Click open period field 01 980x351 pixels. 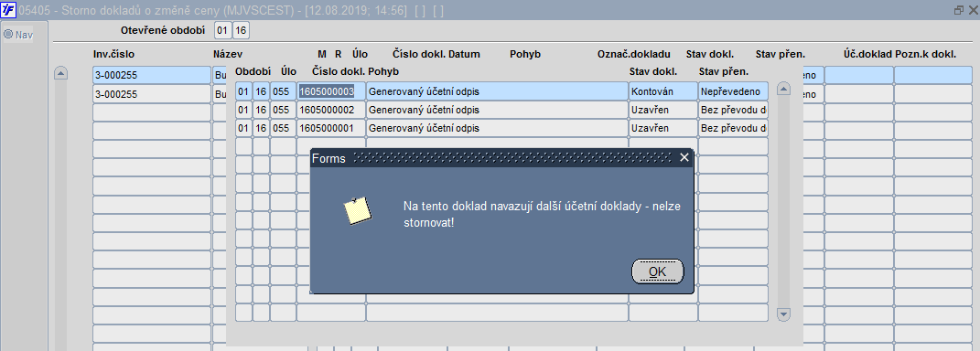[x=223, y=30]
